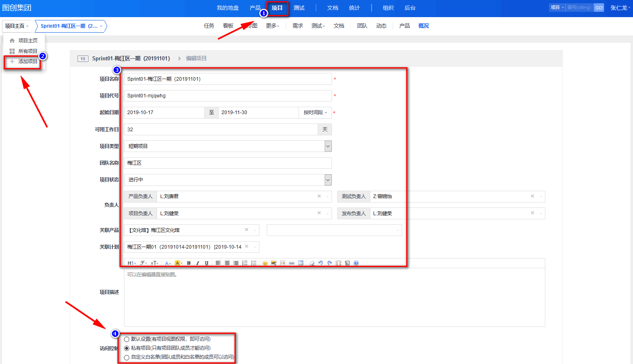Click home icon for 项目主页 in dropdown
The image size is (633, 364).
click(x=12, y=41)
